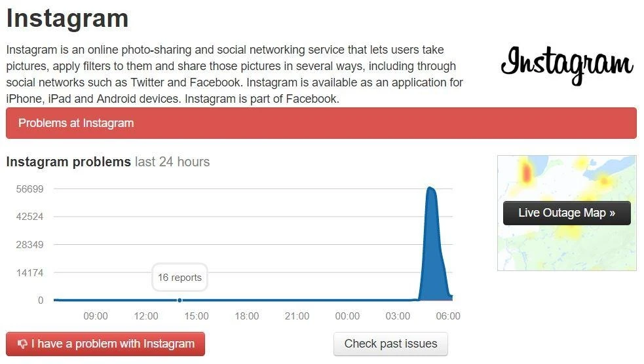Click the 03:00 time label before the spike
Screen dimensions: 644x364
click(398, 316)
